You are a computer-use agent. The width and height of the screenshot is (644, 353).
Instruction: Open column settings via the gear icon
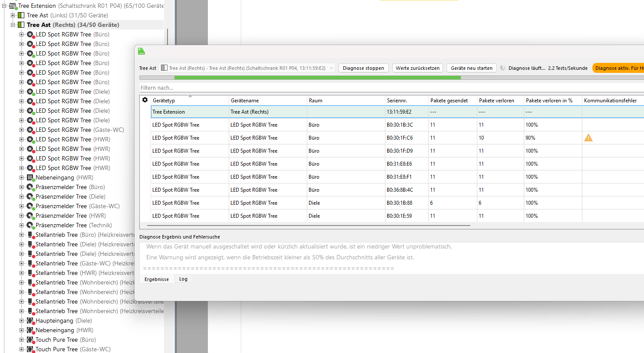(145, 100)
